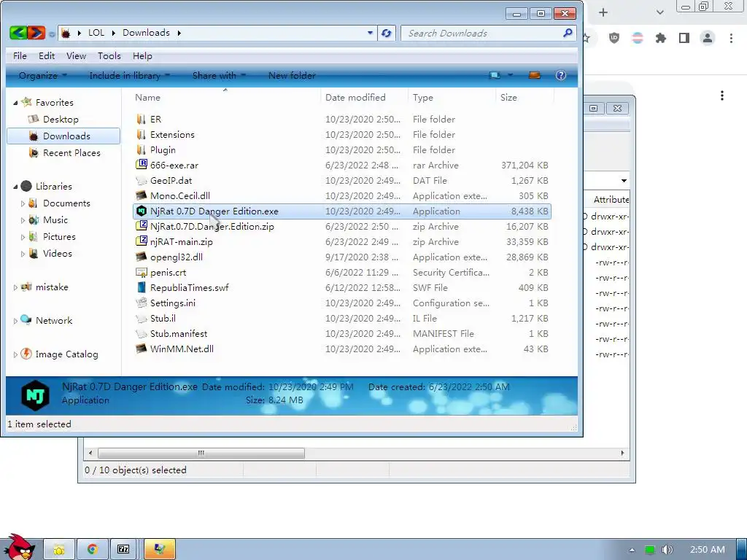Select NjRat 0.7D Danger Edition.exe icon
Screen dimensions: 747x560
coord(142,211)
